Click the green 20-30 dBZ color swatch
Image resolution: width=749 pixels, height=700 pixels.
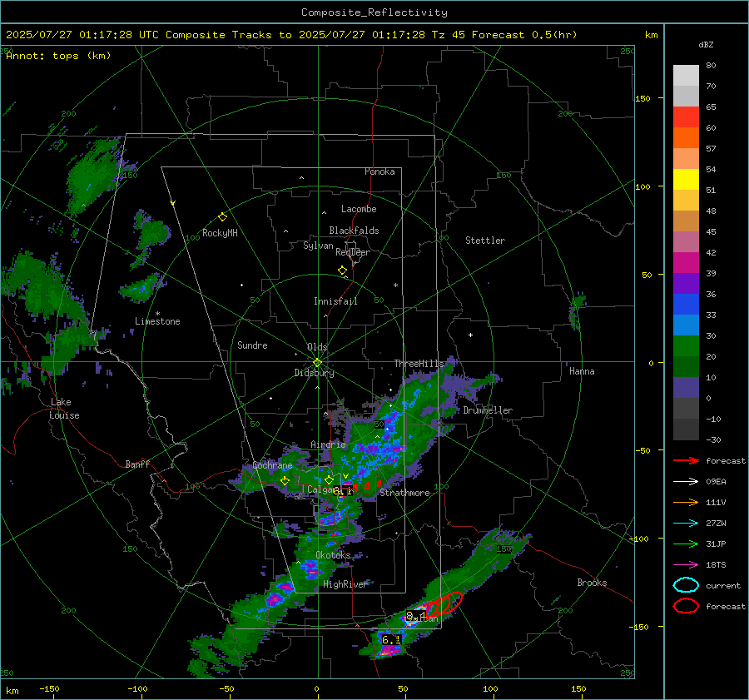[686, 346]
